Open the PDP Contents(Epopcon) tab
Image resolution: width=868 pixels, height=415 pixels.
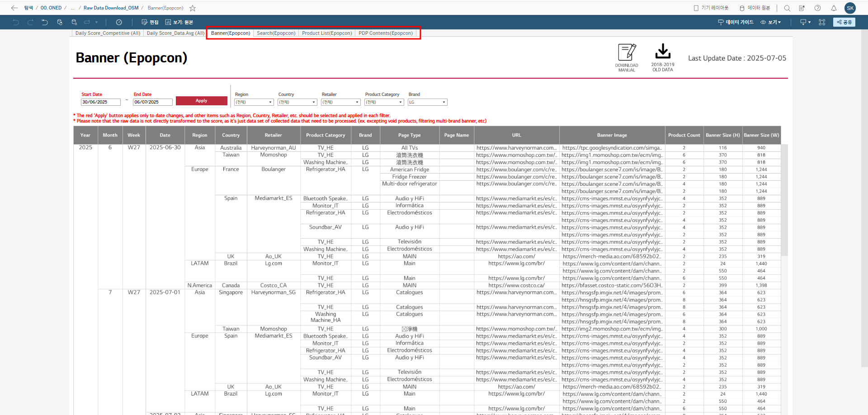click(385, 33)
